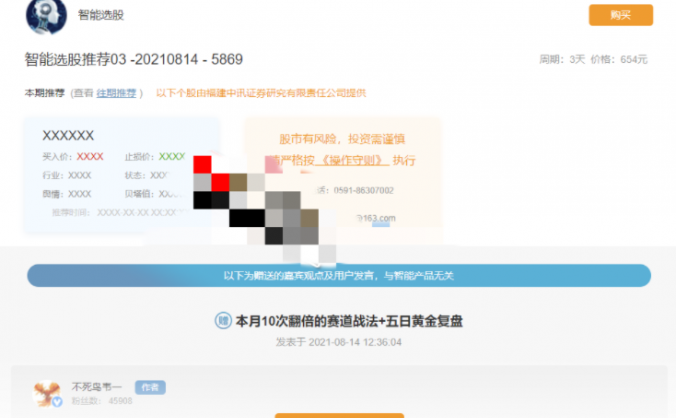Click the blue 作者 tag

coord(150,387)
